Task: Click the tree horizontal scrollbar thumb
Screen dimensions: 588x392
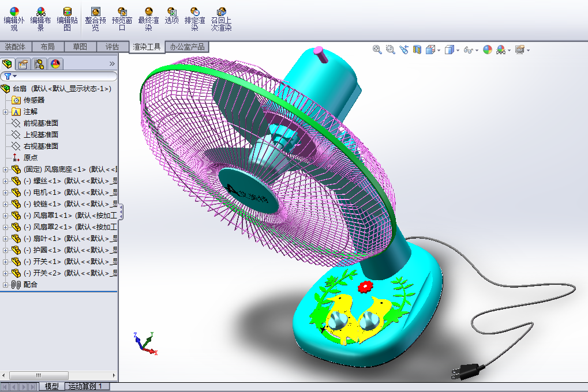Action: tap(39, 375)
